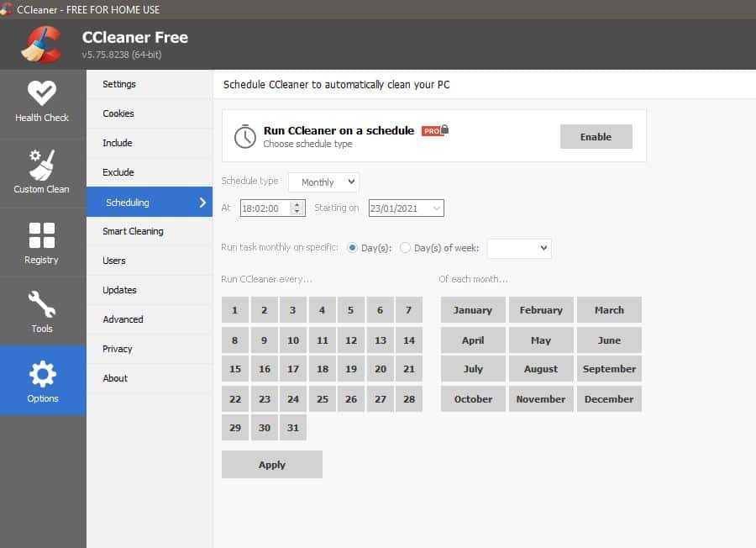This screenshot has height=548, width=756.
Task: Toggle the August month button
Action: click(541, 369)
